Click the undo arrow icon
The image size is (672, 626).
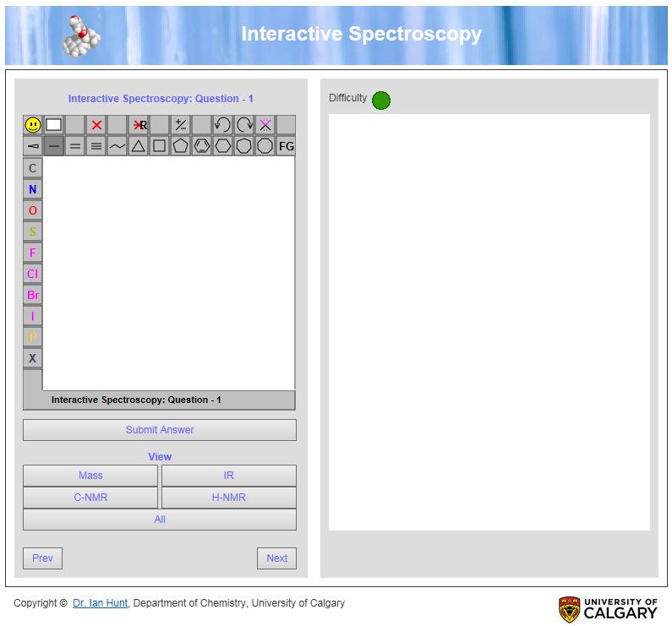[222, 125]
